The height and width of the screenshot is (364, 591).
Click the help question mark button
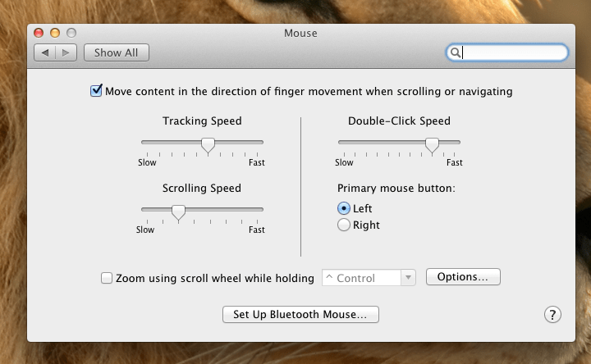(x=552, y=315)
